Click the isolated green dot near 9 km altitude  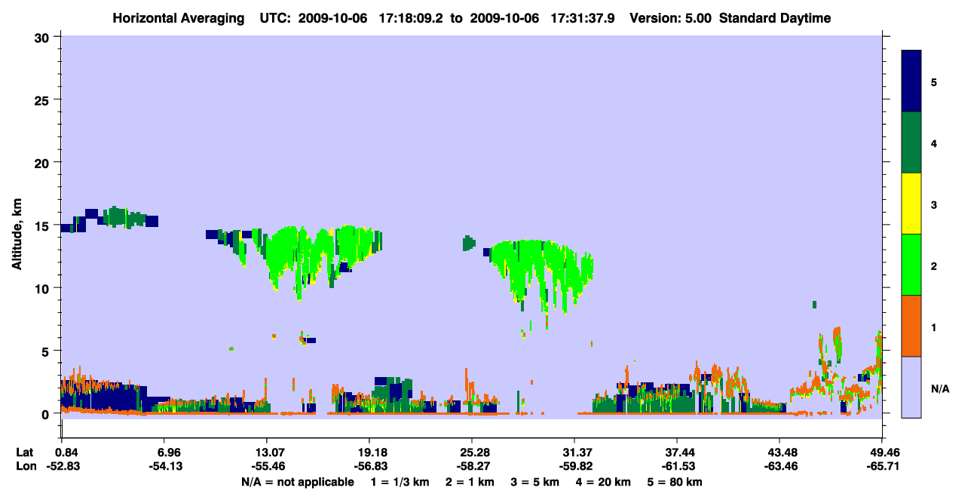point(814,305)
